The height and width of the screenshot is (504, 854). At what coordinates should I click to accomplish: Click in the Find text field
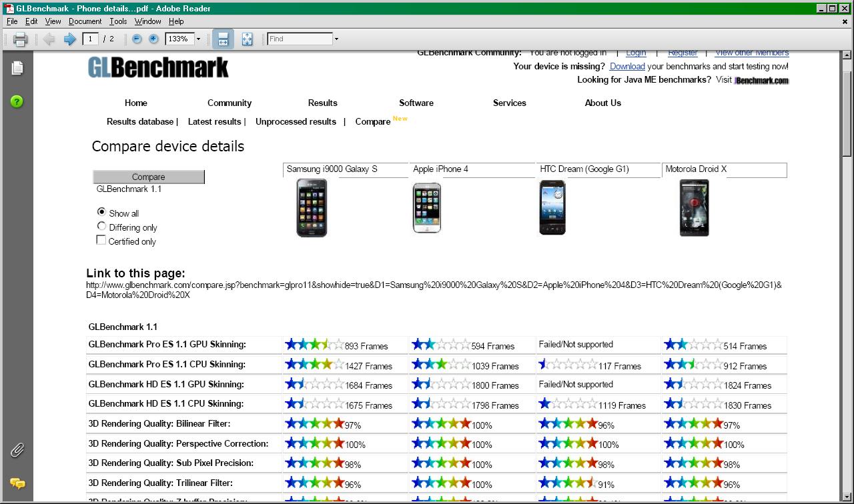pos(300,39)
